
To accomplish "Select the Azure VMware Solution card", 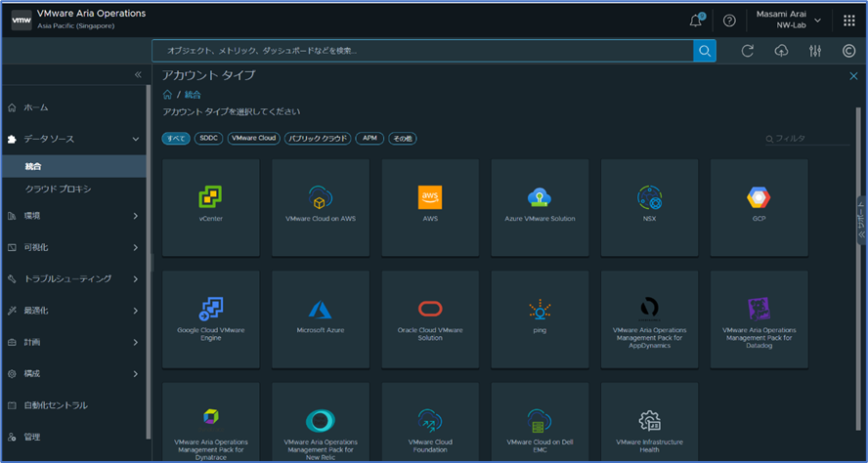I will point(540,208).
